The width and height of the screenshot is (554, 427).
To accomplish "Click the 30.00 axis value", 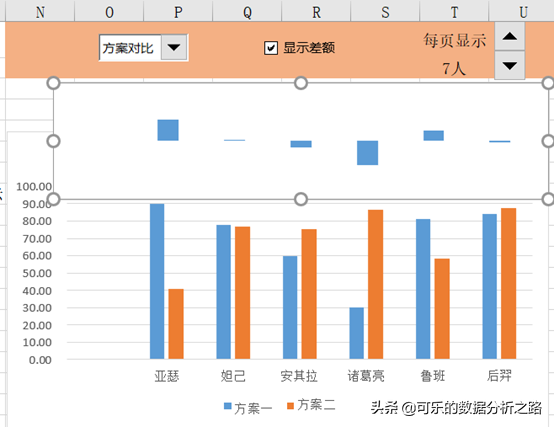I will click(37, 308).
